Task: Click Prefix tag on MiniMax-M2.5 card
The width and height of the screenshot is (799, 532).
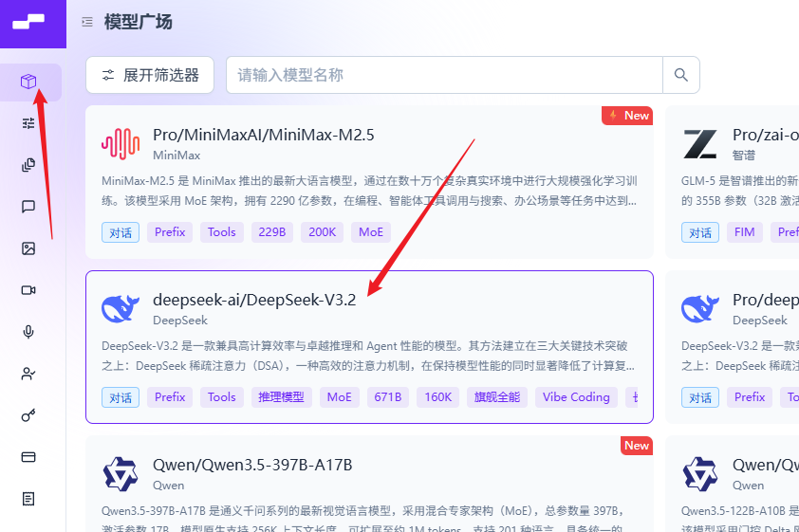Action: [170, 232]
